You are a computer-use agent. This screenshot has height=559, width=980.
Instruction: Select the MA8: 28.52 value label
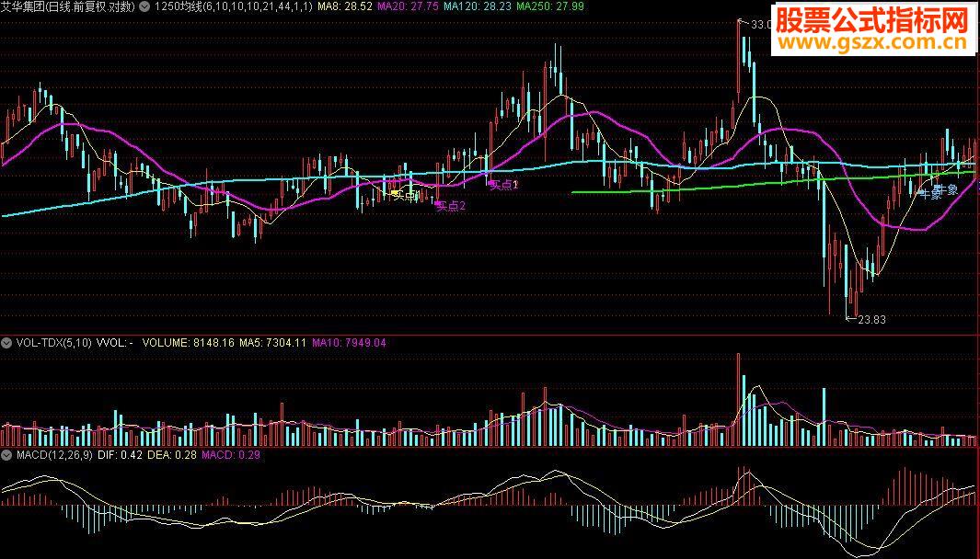345,6
